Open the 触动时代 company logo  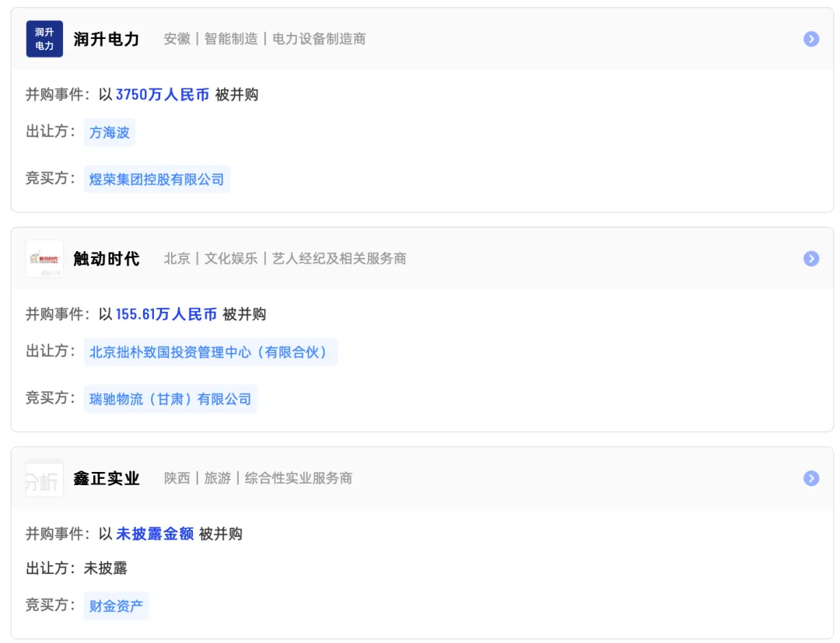(44, 259)
